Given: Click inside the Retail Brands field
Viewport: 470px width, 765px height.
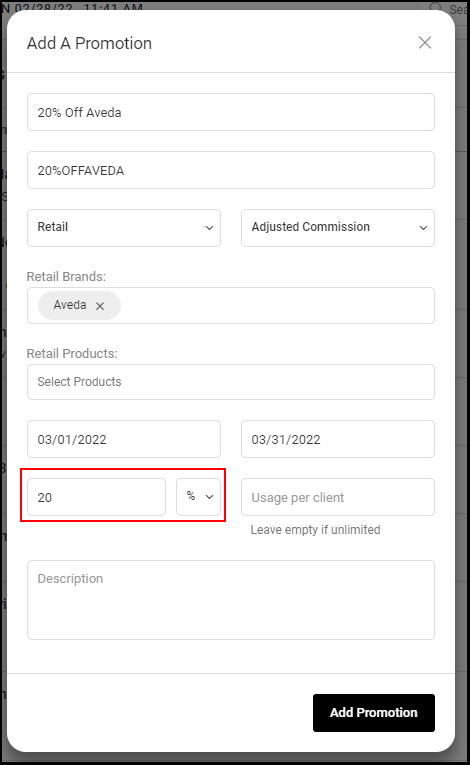Looking at the screenshot, I should (277, 305).
